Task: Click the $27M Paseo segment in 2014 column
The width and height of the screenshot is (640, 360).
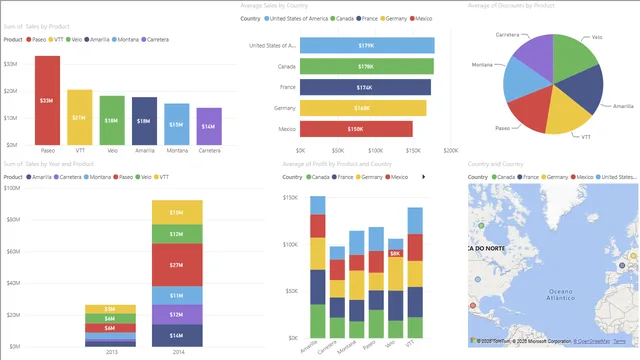Action: 177,265
